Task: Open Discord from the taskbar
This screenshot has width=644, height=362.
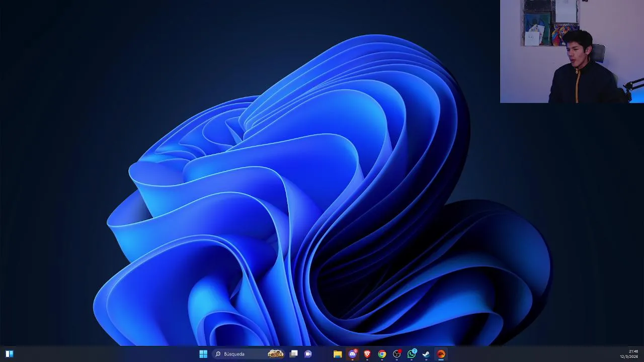Action: click(353, 354)
